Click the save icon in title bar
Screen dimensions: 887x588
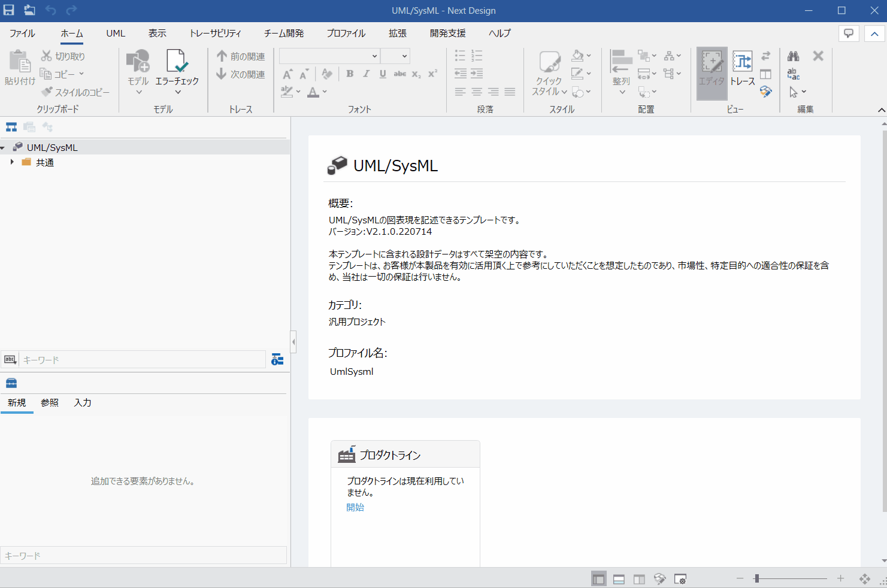9,10
